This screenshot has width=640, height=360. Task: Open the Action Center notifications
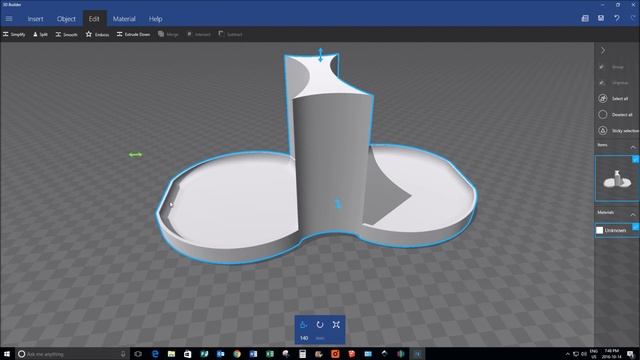(x=631, y=354)
